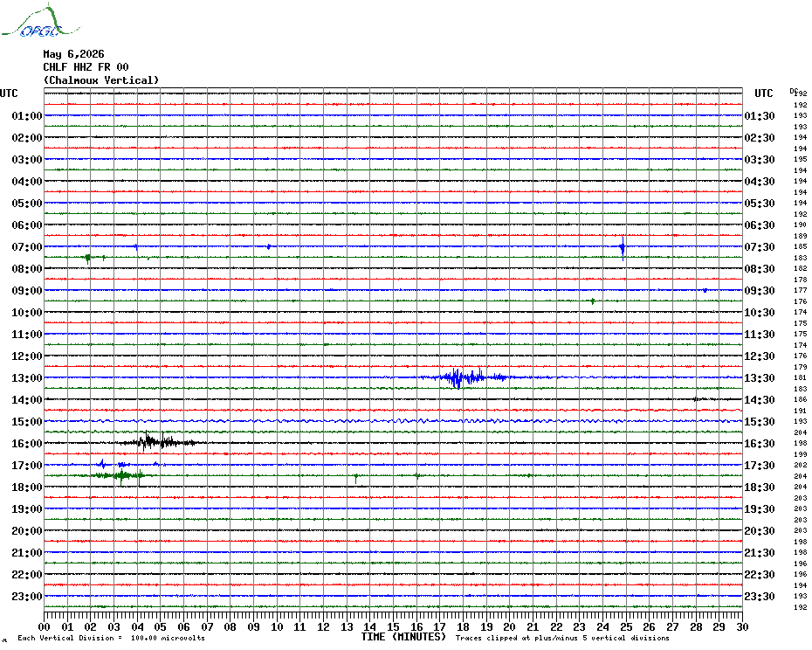Click the 'May 6,2026' date header
Image resolution: width=812 pixels, height=650 pixels.
click(73, 54)
